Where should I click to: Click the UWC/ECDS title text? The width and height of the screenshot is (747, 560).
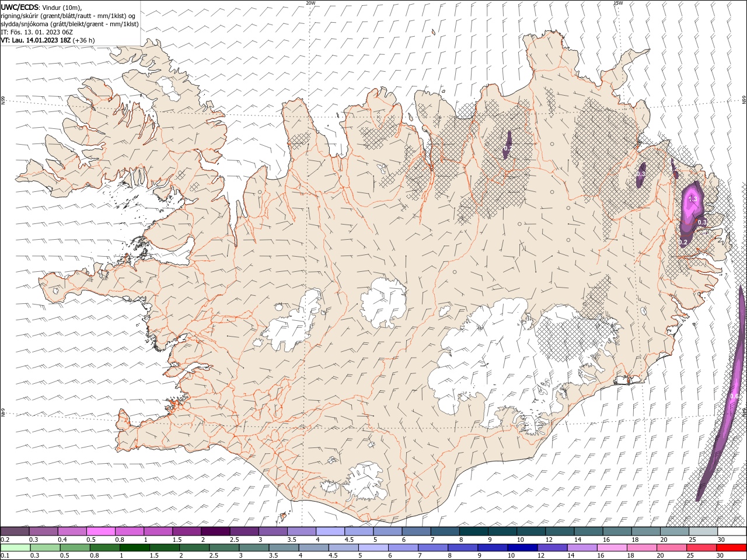click(20, 6)
